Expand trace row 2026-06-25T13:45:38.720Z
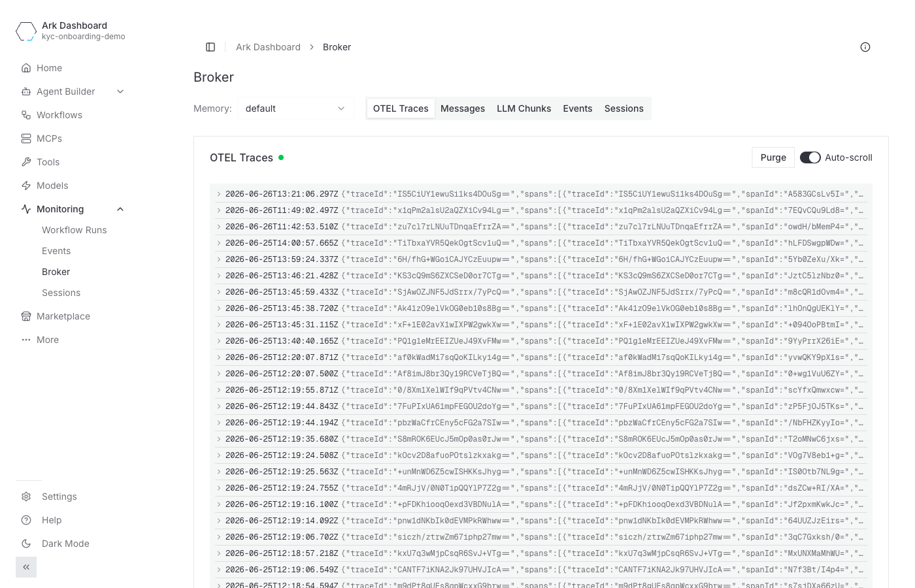 (219, 308)
